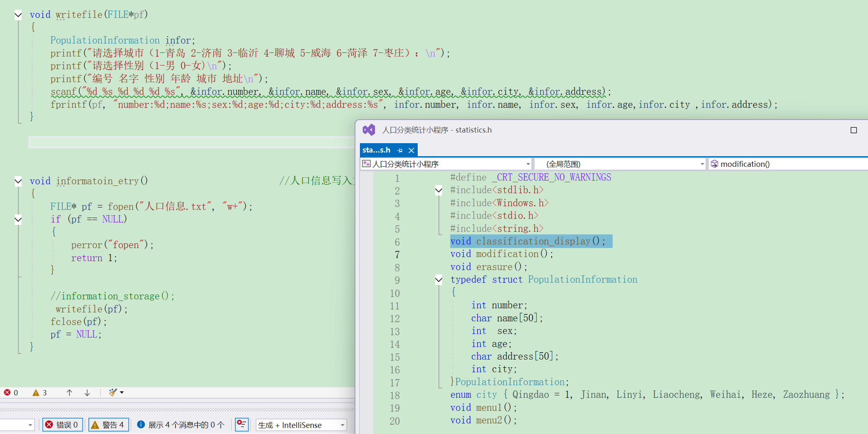Collapse the #include block in statistics.h

pos(438,190)
